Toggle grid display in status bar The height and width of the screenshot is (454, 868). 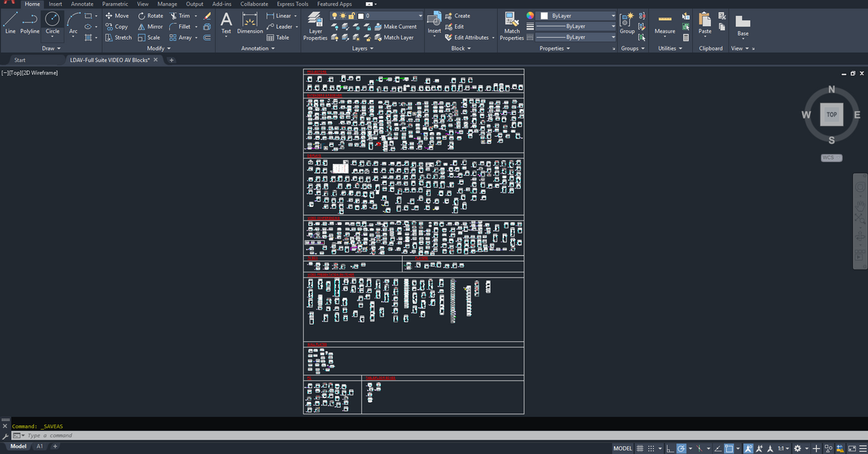[x=640, y=449]
